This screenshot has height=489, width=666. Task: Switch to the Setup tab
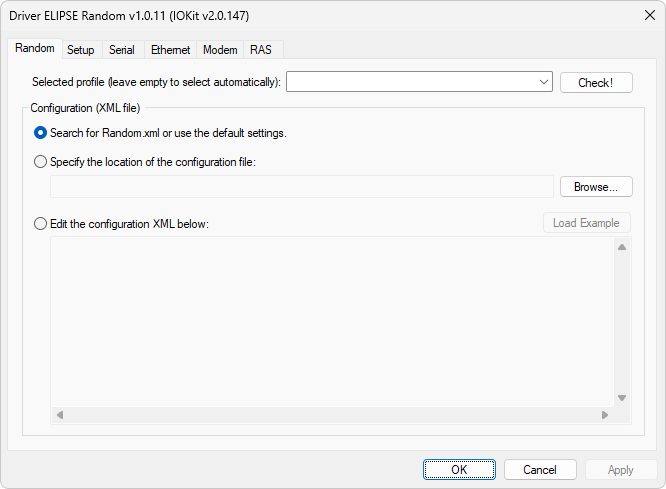[81, 50]
